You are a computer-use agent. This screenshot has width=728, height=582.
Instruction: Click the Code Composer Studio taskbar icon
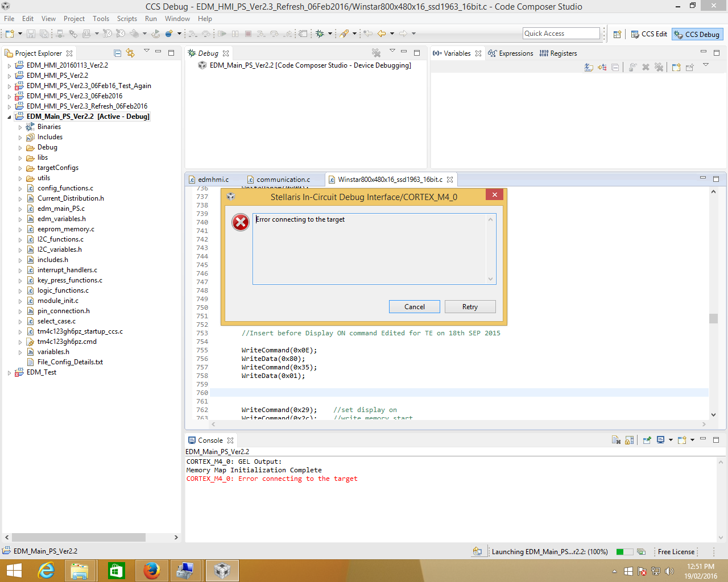pyautogui.click(x=222, y=571)
